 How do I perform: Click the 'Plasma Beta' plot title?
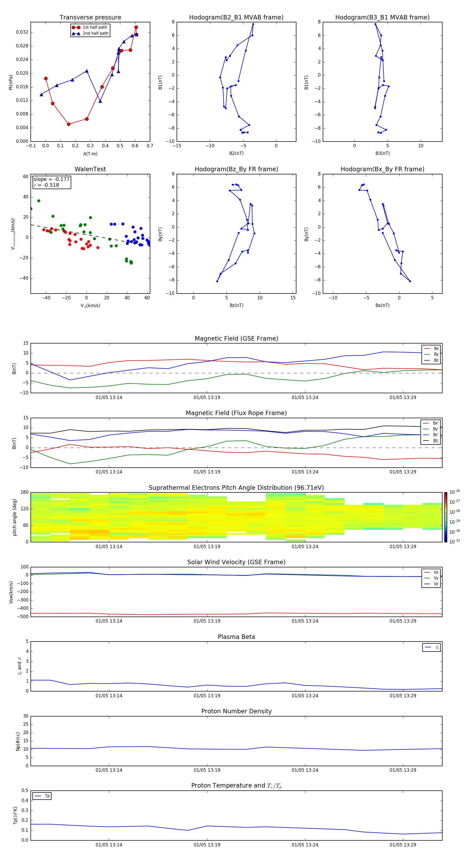(236, 637)
